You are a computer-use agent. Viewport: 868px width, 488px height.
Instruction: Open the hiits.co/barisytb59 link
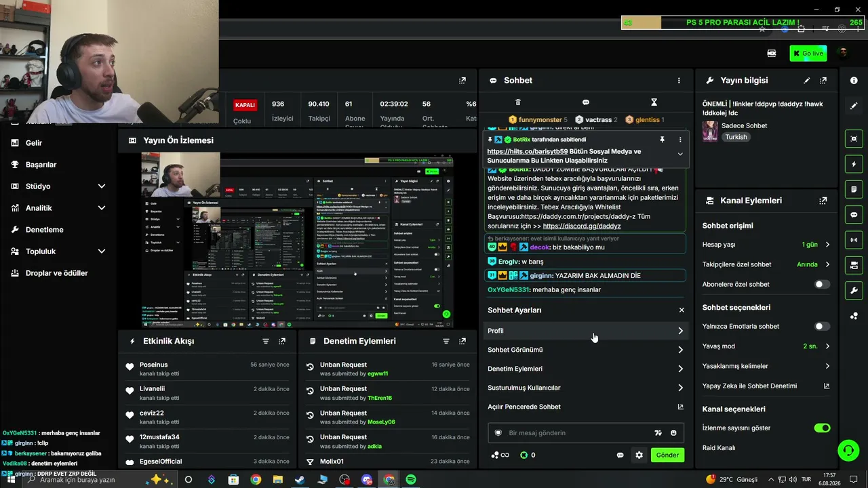click(528, 152)
